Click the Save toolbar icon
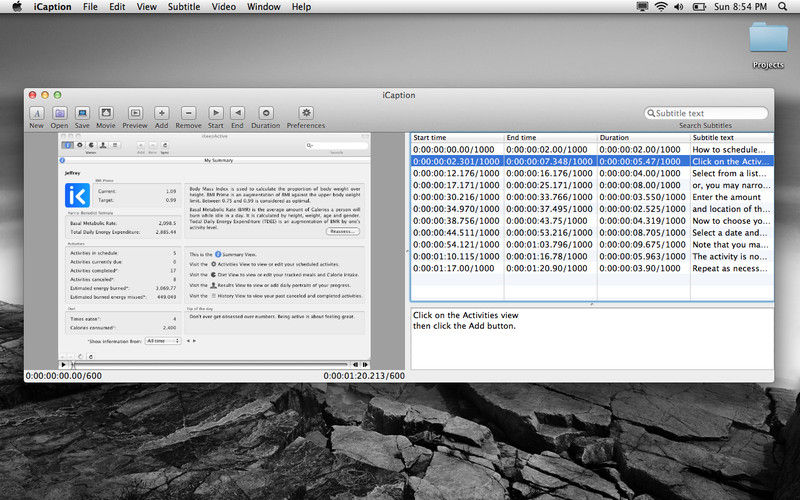Image resolution: width=800 pixels, height=500 pixels. (x=82, y=113)
